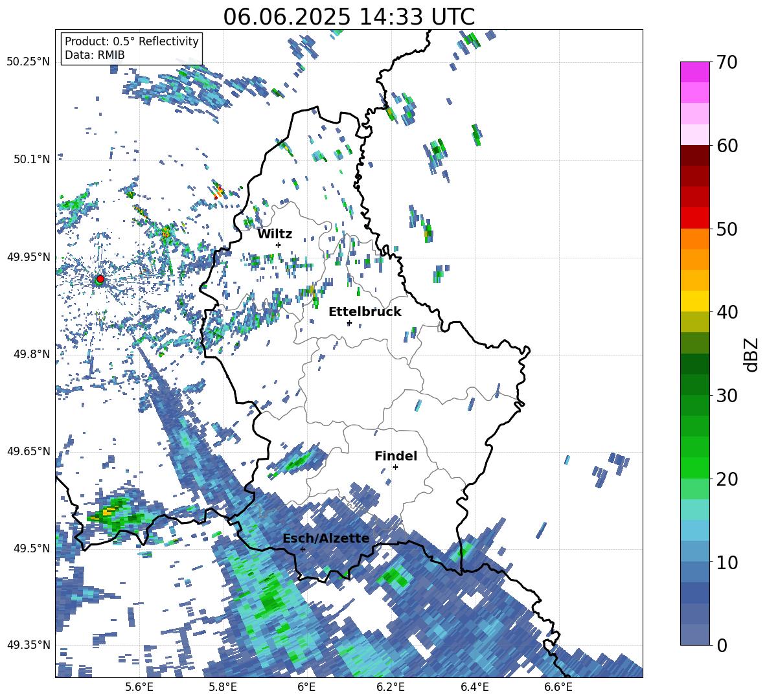The width and height of the screenshot is (767, 700).
Task: Click the title 06.06.2025 14:33 UTC
Action: [349, 17]
